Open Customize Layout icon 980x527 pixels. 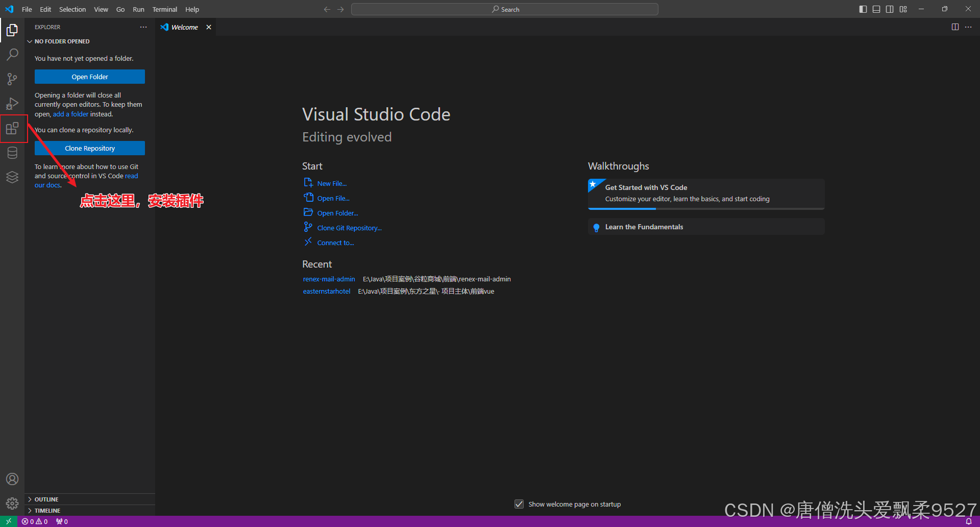coord(903,9)
